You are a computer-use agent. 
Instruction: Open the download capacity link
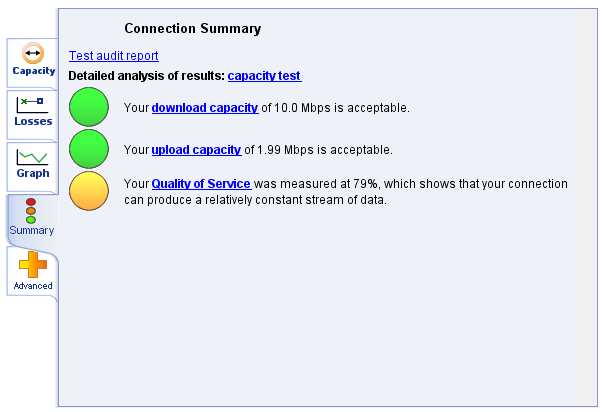click(205, 108)
